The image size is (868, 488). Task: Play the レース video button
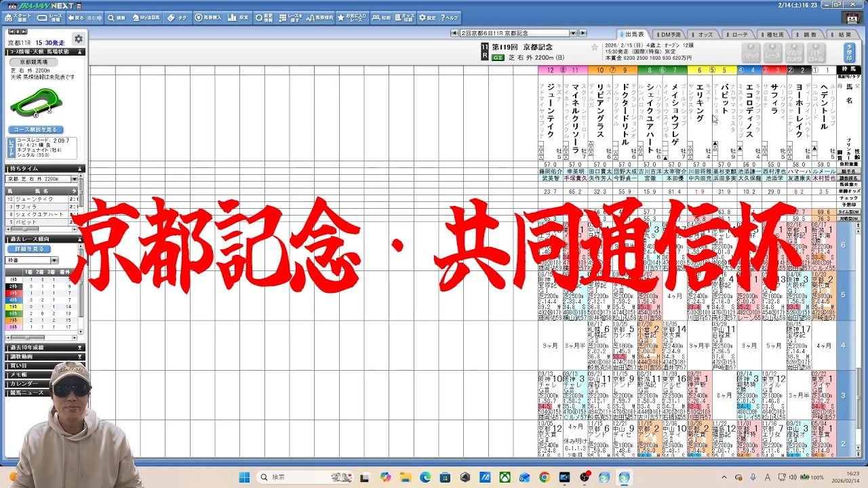(772, 52)
